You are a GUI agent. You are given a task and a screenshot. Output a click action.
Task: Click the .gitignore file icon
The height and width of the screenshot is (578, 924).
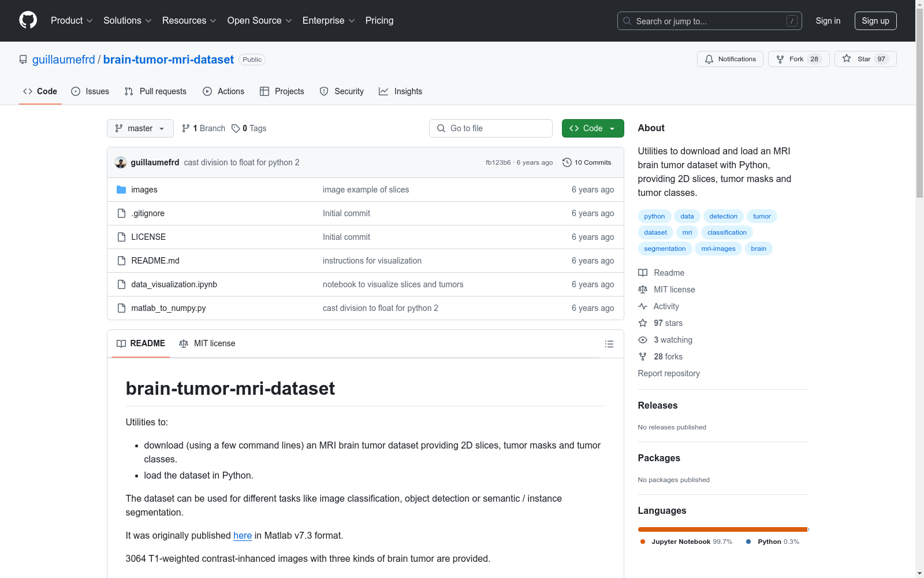click(x=121, y=213)
